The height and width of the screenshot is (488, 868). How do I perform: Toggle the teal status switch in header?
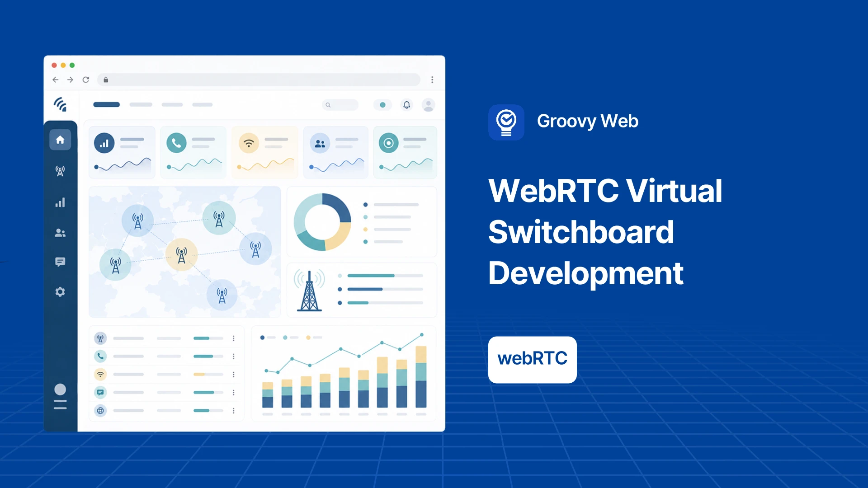coord(382,105)
